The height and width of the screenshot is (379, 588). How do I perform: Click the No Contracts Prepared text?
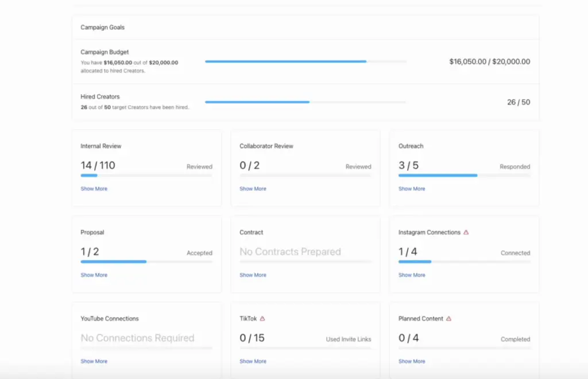[290, 252]
